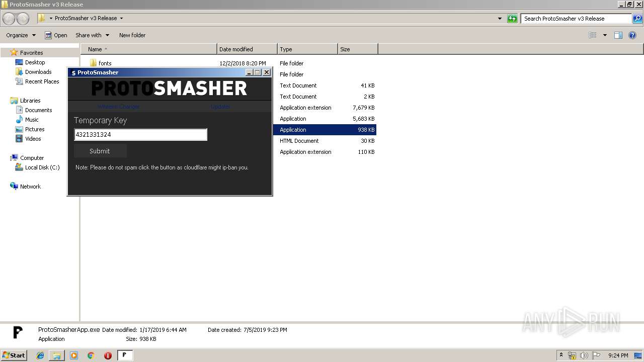Show hidden tray icons arrow

click(x=561, y=355)
